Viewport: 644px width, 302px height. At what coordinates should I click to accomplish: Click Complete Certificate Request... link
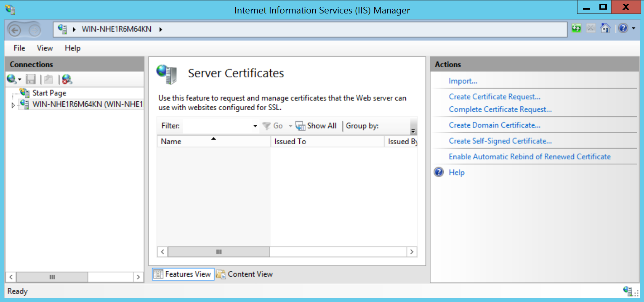[500, 109]
